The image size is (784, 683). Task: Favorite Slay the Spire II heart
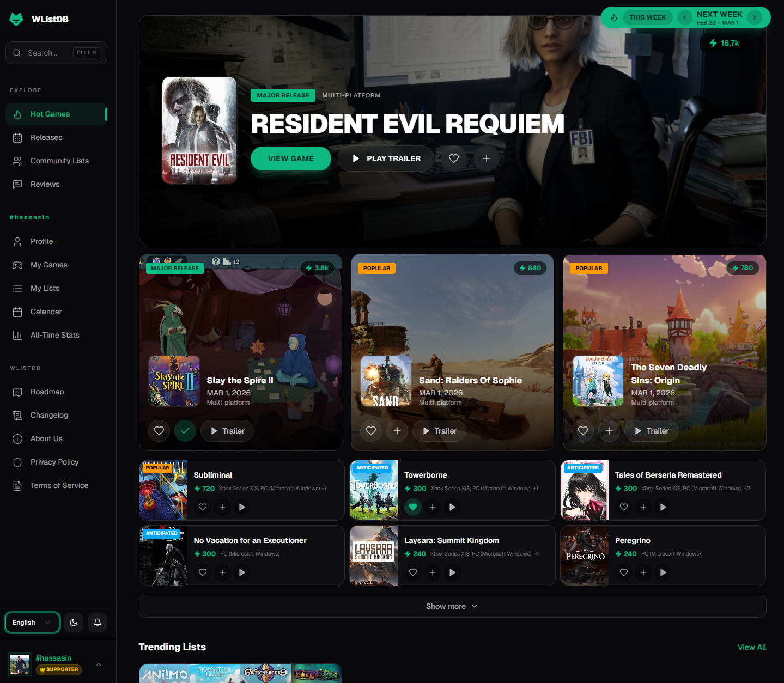pos(159,431)
